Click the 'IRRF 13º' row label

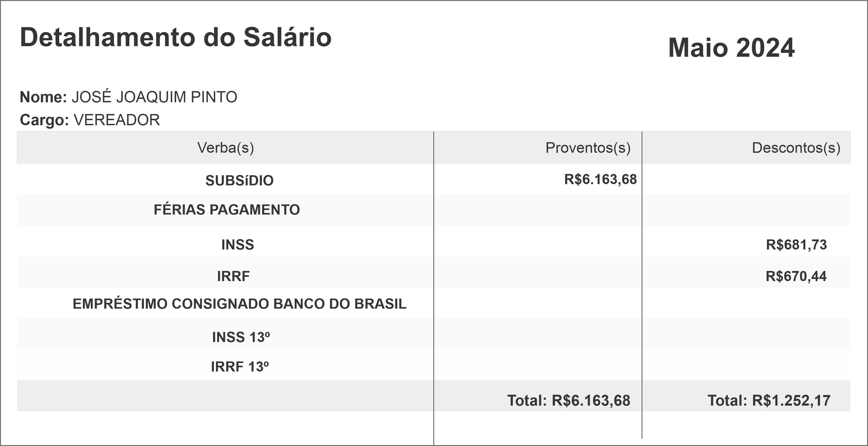239,367
